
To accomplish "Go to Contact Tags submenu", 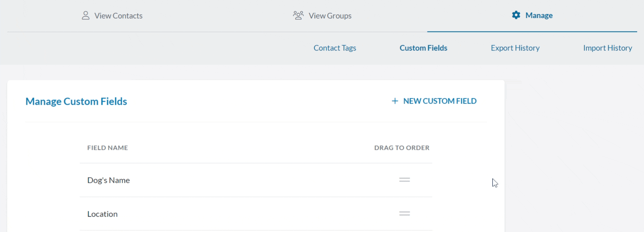I will (335, 48).
